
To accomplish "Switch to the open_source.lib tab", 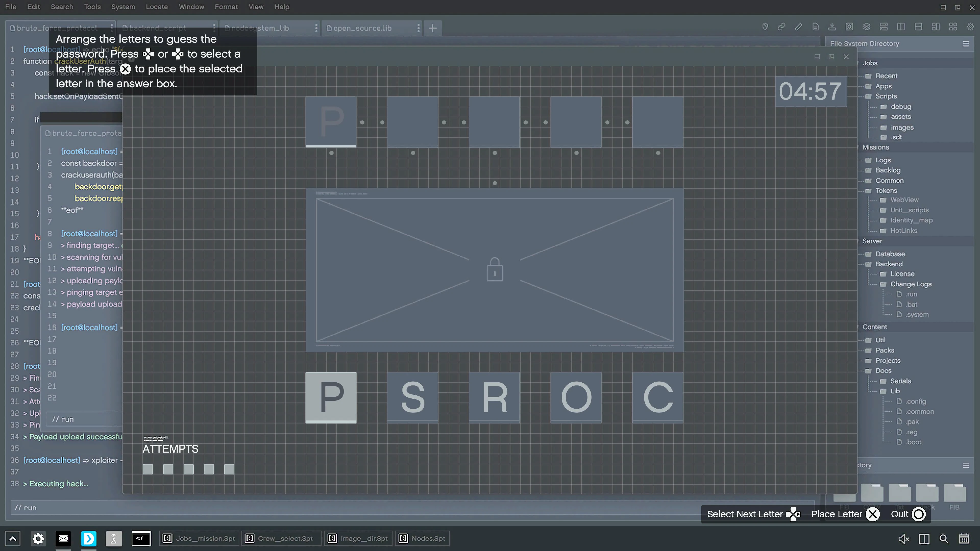I will [362, 28].
